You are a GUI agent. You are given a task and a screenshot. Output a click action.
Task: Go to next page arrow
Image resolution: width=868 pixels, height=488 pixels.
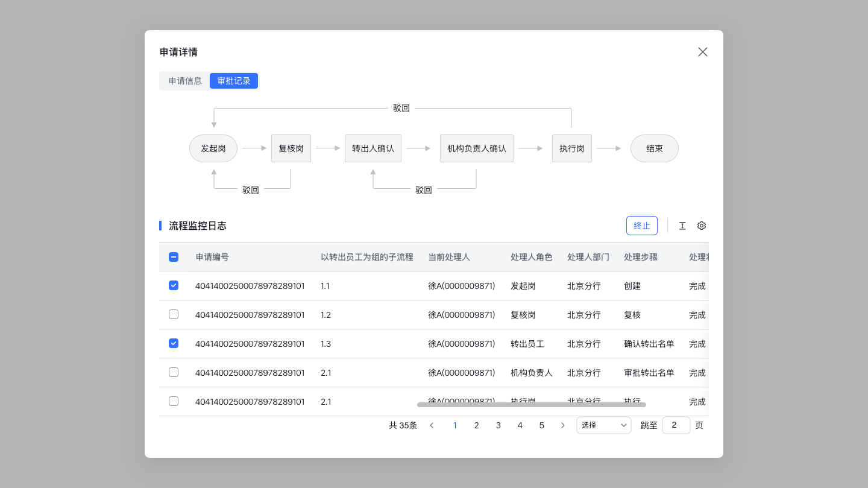(x=563, y=425)
